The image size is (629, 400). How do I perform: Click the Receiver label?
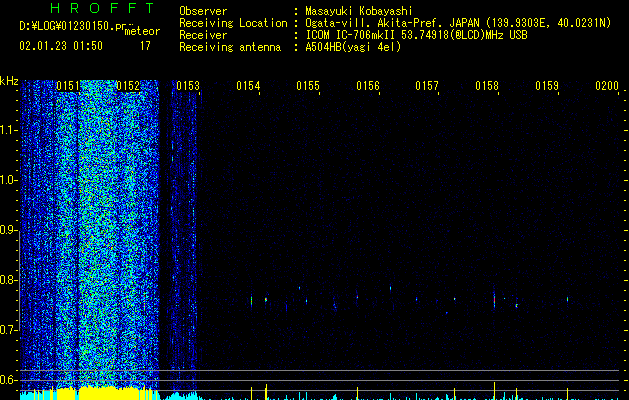(203, 35)
